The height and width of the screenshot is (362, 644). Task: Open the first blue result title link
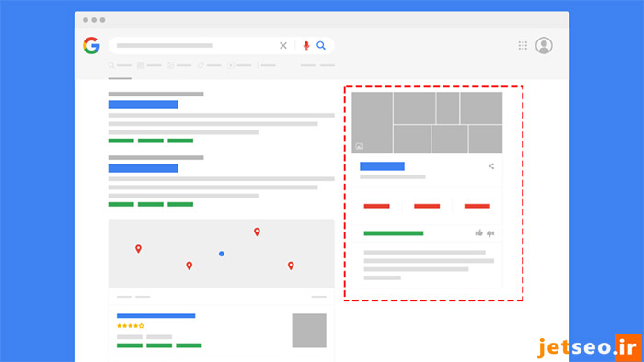[144, 105]
